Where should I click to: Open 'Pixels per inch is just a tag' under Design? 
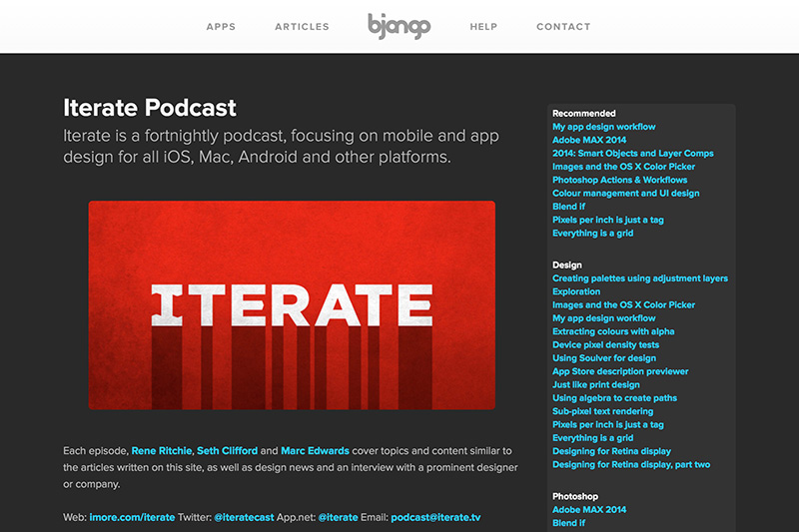point(608,424)
